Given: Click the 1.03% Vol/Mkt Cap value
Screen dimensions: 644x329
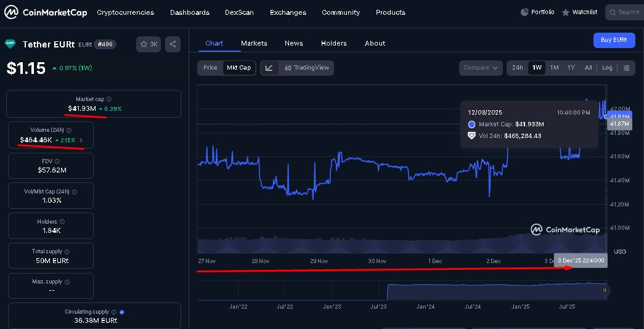Looking at the screenshot, I should [52, 200].
